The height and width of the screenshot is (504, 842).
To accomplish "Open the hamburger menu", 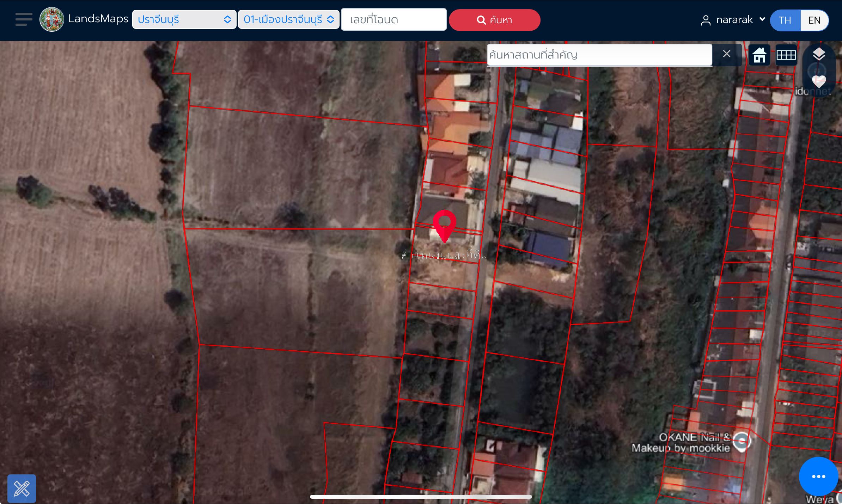I will point(24,19).
